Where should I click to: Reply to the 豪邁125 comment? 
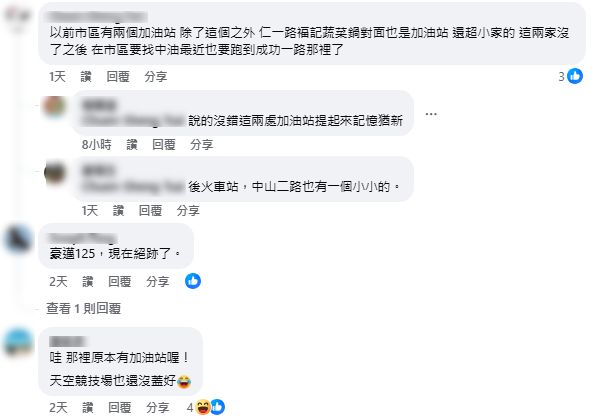[120, 281]
